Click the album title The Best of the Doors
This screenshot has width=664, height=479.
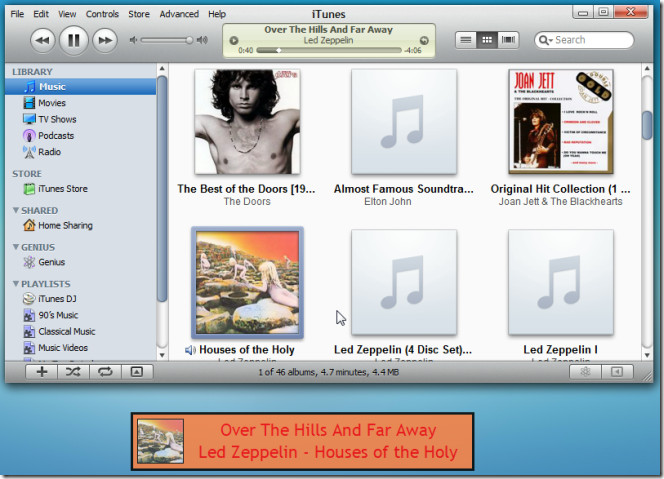click(246, 189)
